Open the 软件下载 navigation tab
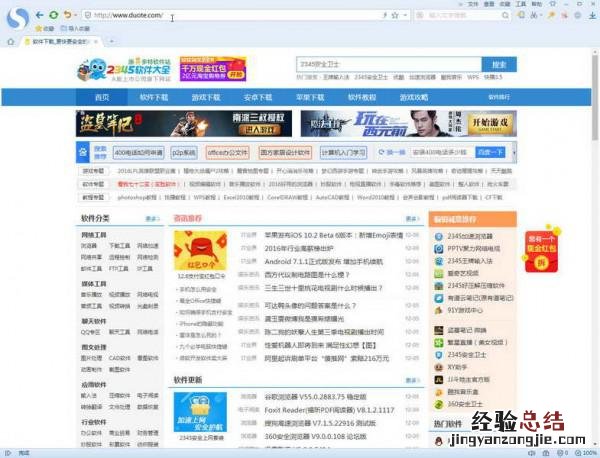Viewport: 600px width, 458px height. tap(153, 97)
